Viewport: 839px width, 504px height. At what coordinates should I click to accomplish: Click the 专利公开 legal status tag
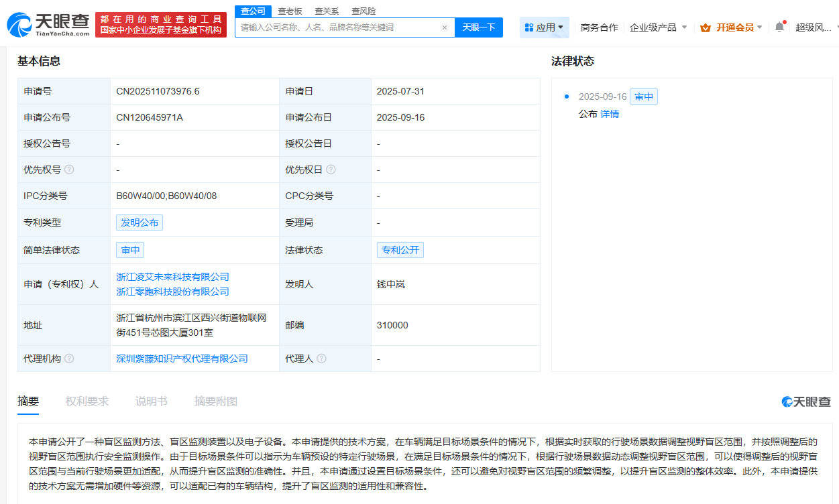[400, 250]
